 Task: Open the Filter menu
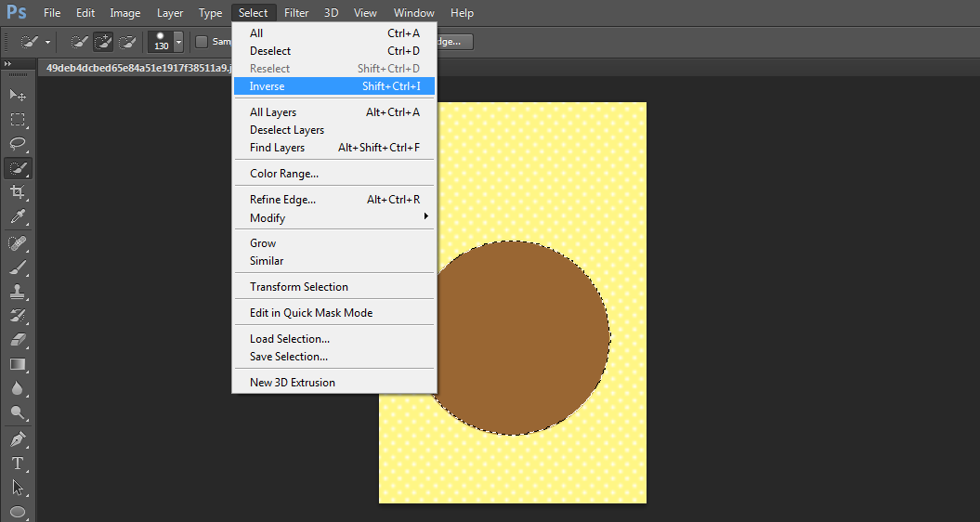(296, 13)
